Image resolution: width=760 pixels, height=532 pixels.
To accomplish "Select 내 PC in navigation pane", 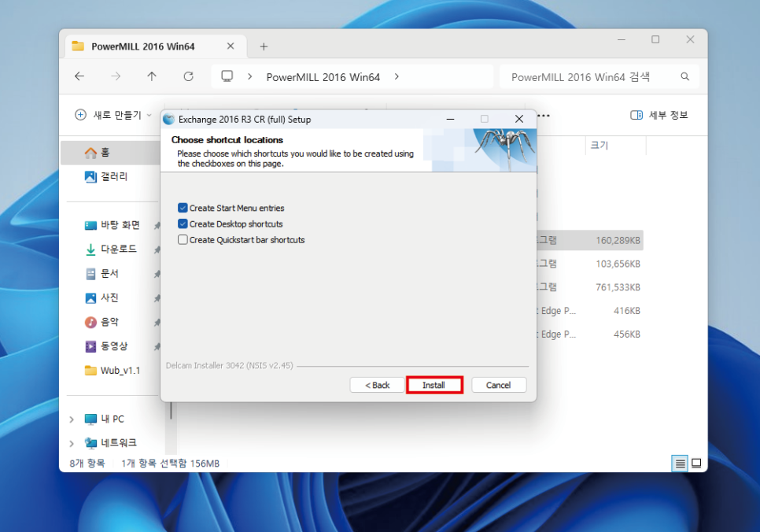I will 104,419.
